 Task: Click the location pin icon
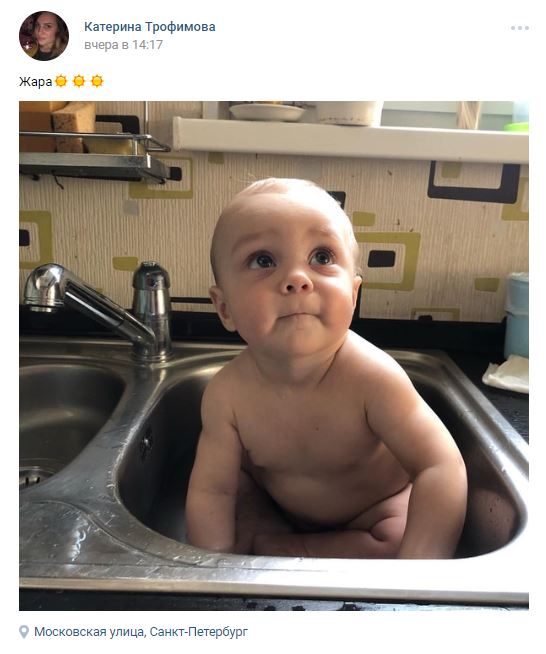tap(24, 631)
